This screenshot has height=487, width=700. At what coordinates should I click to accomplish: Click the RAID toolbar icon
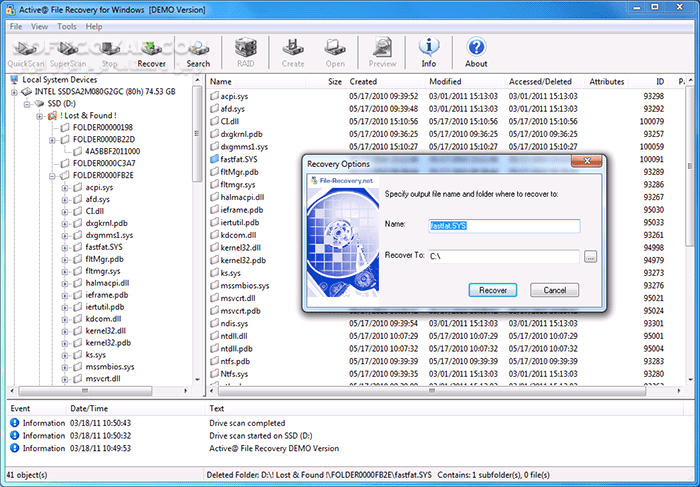(244, 52)
